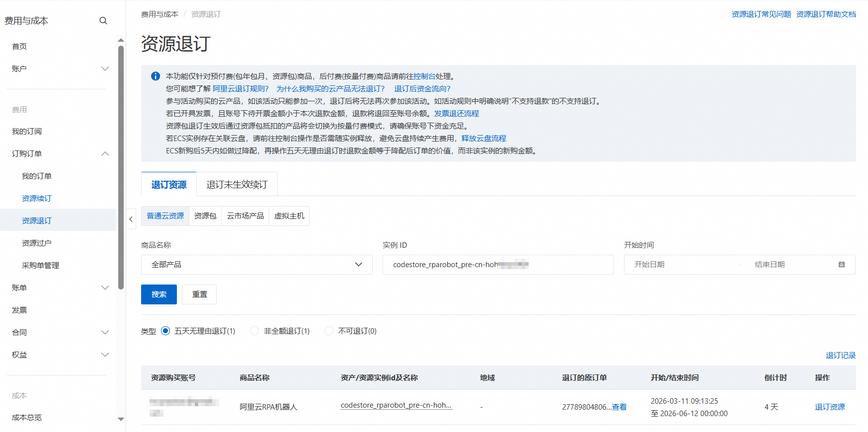This screenshot has height=432, width=868.
Task: Open 释放云盘流程 link
Action: pos(484,139)
